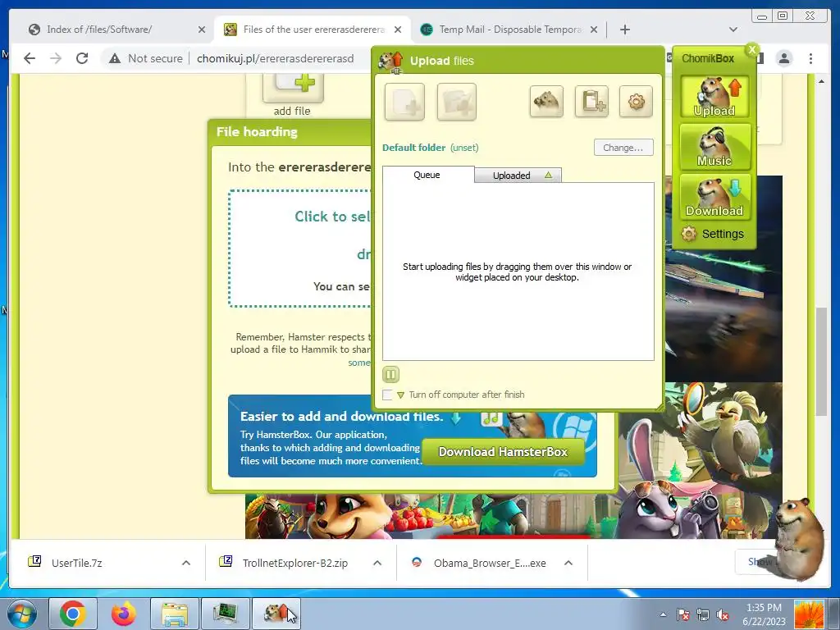This screenshot has width=840, height=630.
Task: Expand options for TrollnetExplorer-B2.zip download
Action: pos(377,563)
